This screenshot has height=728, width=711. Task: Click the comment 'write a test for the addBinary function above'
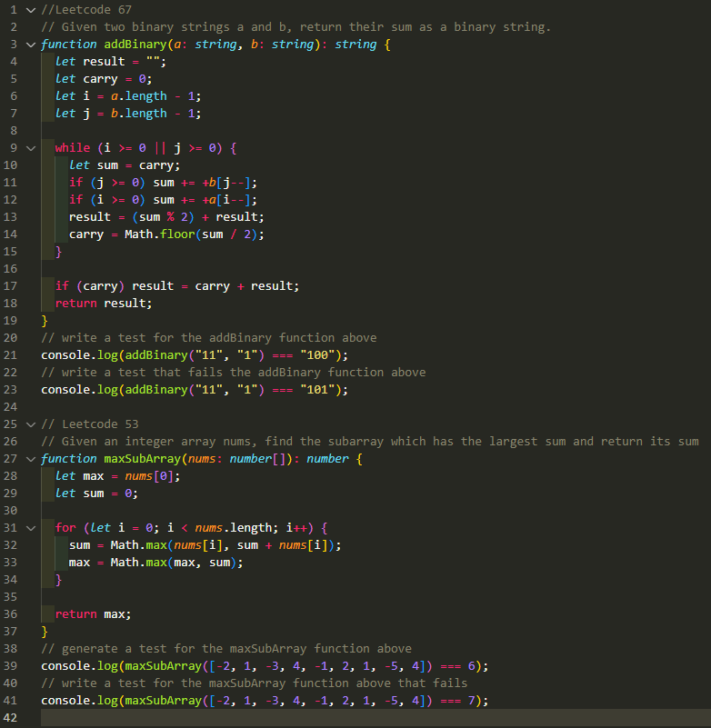tap(209, 338)
